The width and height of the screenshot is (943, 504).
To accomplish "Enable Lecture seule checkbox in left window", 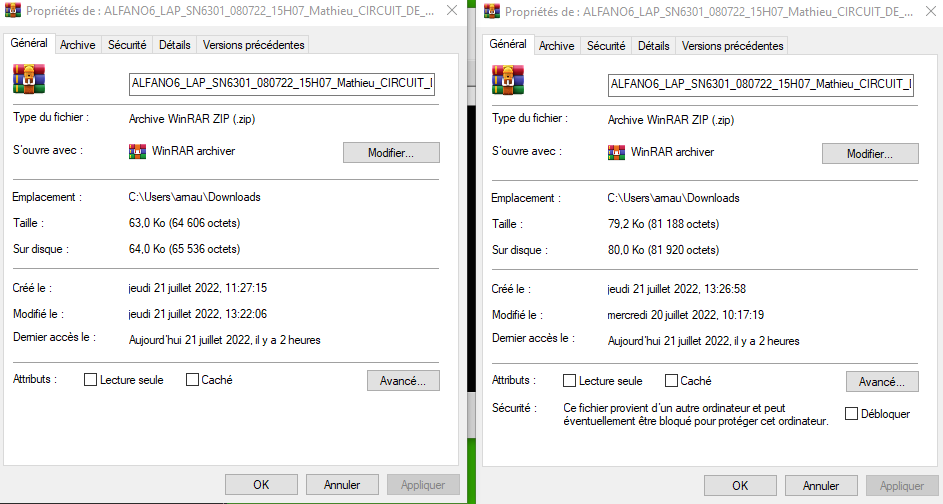I will pyautogui.click(x=90, y=380).
